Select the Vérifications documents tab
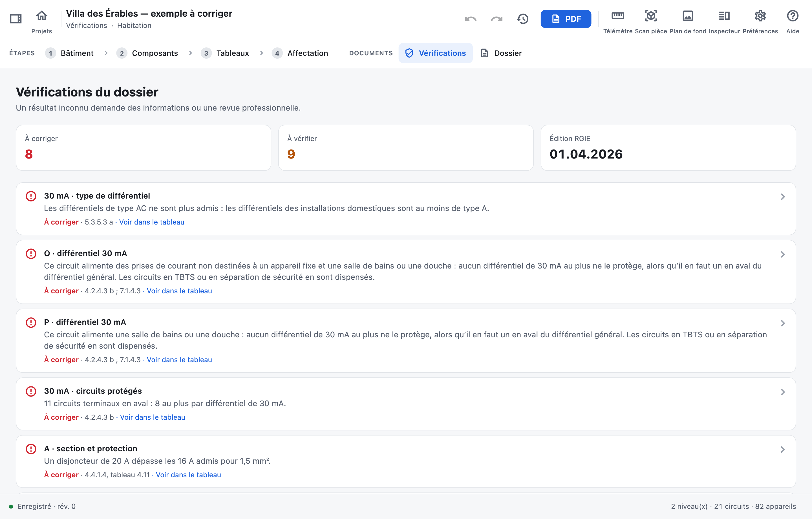812x519 pixels. 435,53
